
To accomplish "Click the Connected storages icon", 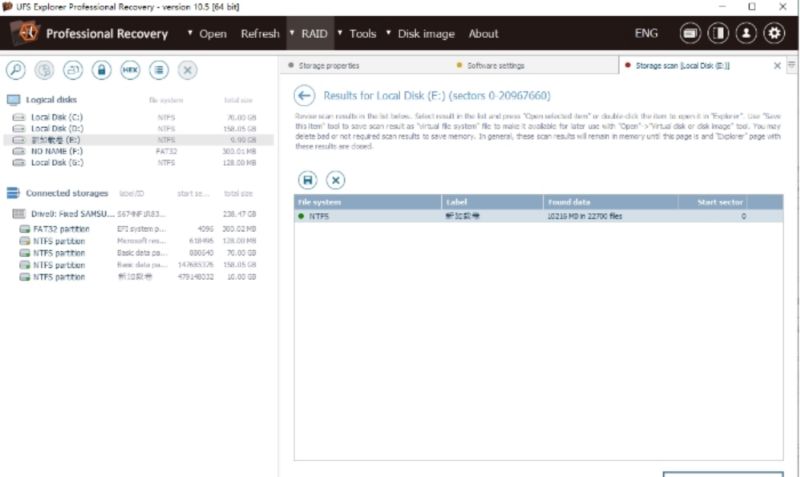I will (13, 193).
